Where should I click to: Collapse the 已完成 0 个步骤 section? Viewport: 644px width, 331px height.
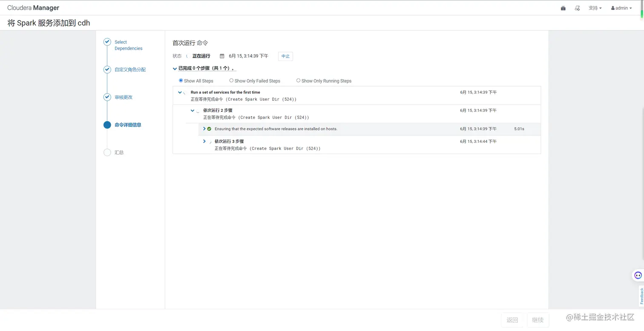(175, 68)
